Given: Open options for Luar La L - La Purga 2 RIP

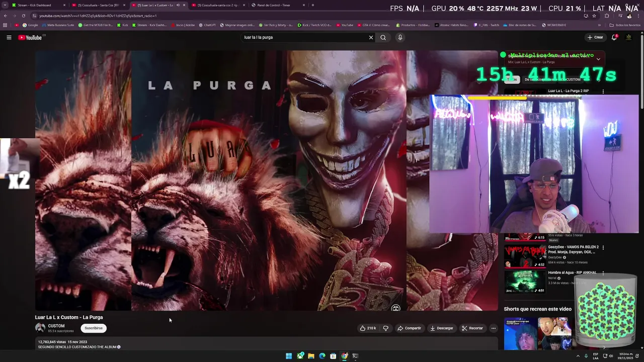Looking at the screenshot, I should tap(603, 92).
